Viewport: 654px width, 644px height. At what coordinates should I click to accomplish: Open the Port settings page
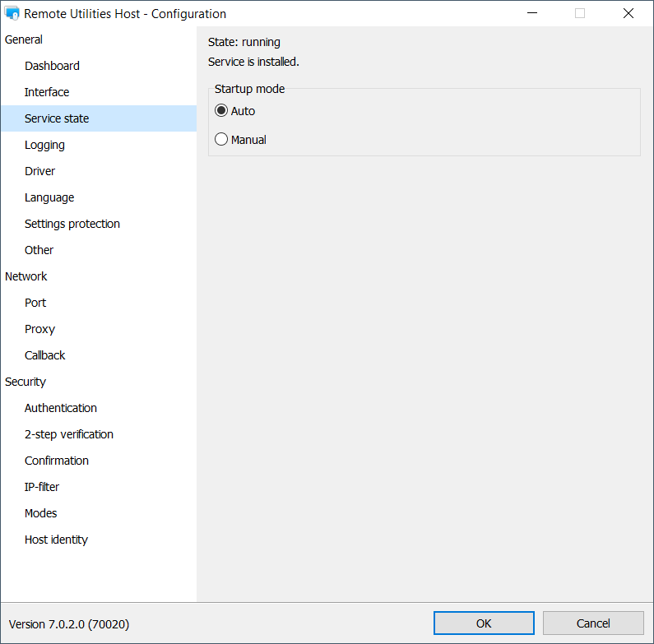coord(99,303)
